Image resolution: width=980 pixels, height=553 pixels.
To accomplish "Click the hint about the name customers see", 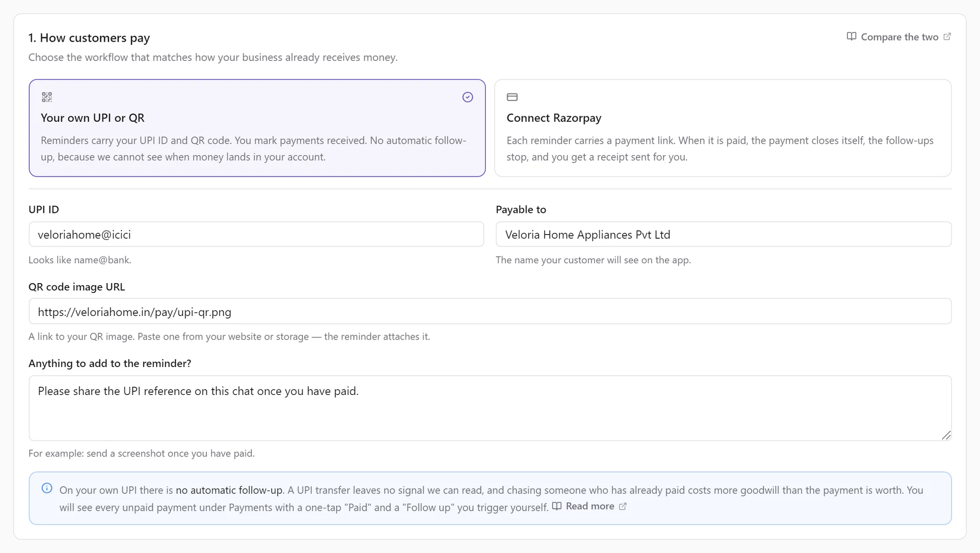I will coord(593,260).
